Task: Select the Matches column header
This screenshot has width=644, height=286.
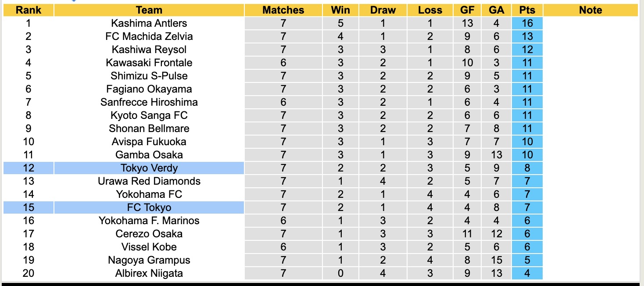Action: click(x=283, y=10)
